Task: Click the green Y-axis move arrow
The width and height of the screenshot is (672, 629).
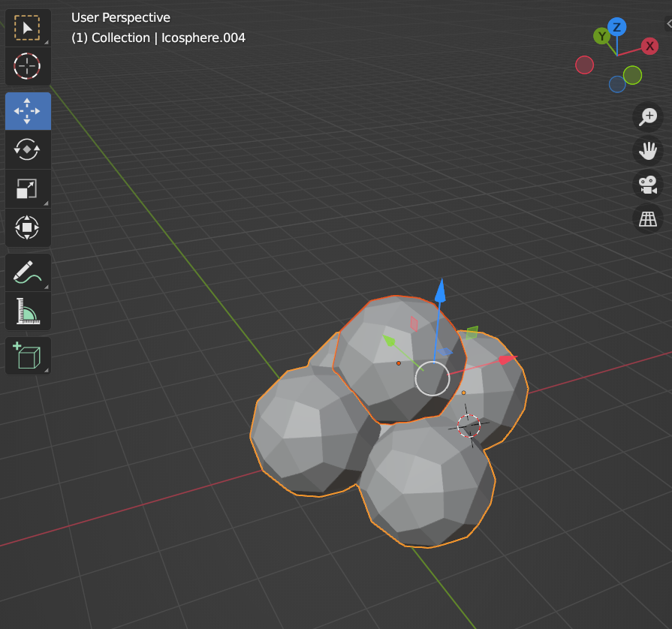Action: (x=389, y=341)
